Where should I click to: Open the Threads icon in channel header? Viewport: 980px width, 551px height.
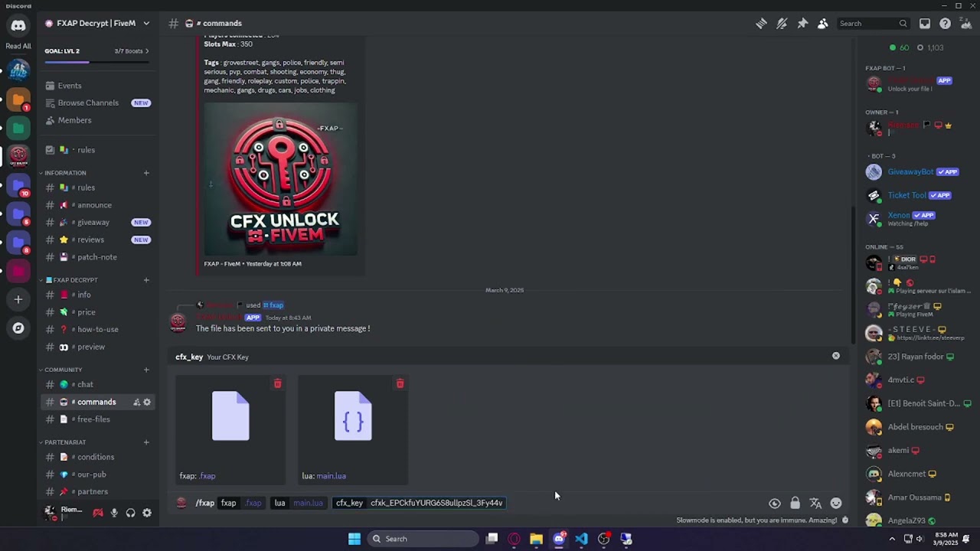click(761, 24)
